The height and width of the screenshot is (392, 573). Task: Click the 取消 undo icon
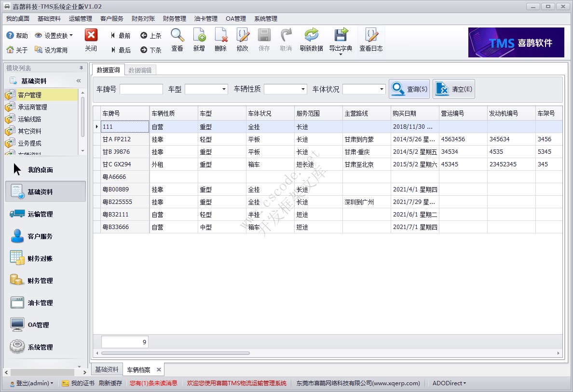click(x=286, y=35)
